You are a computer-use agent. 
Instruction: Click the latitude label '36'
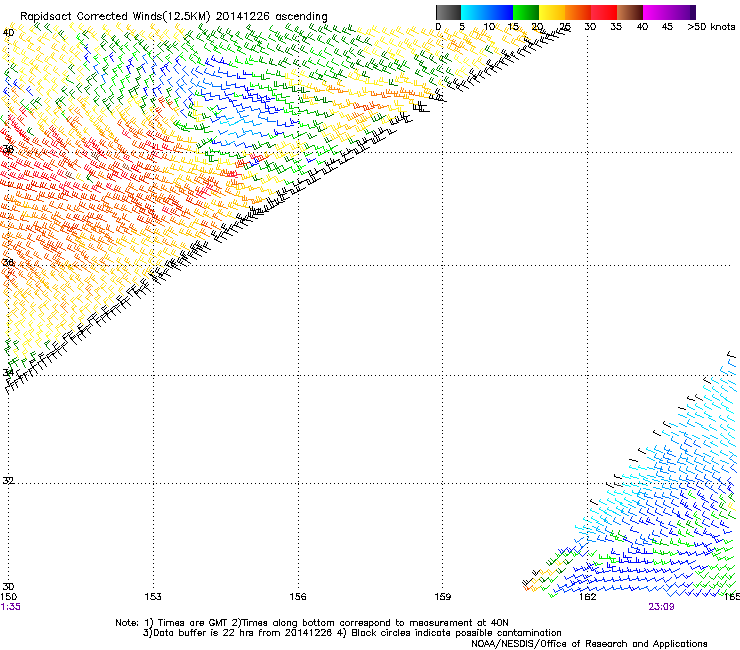8,262
